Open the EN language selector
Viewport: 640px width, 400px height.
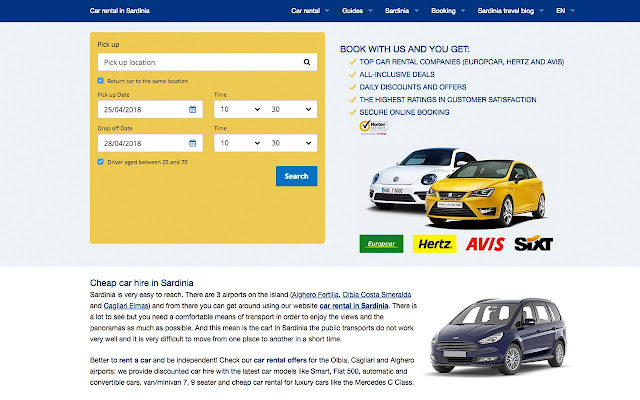click(565, 11)
